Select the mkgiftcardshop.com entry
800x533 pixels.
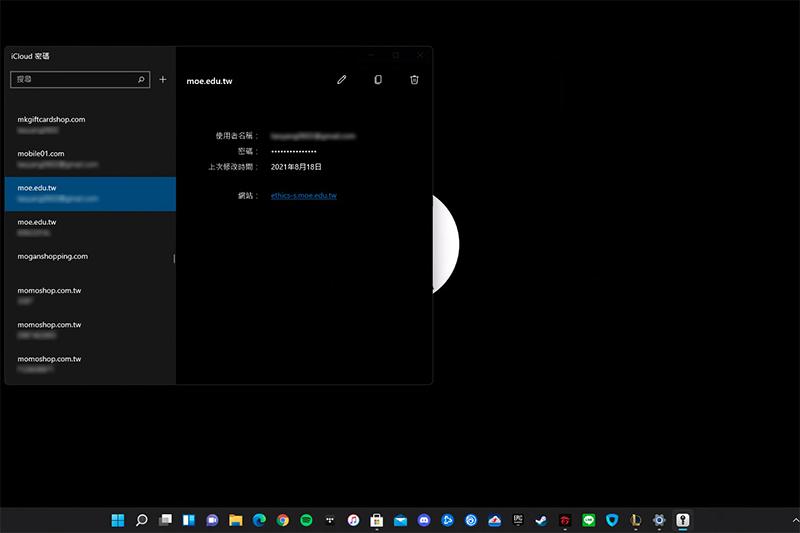tap(88, 125)
